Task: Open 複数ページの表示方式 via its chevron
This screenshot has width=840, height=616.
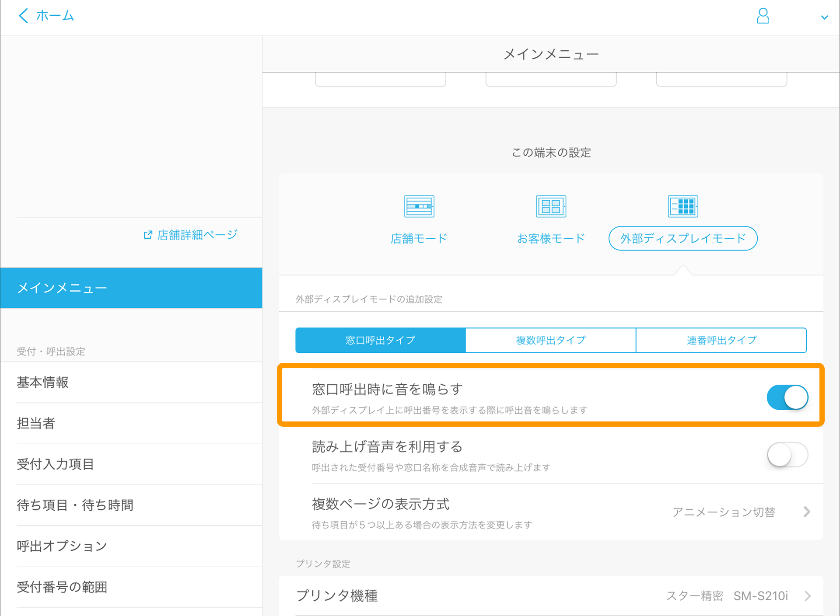Action: point(807,512)
